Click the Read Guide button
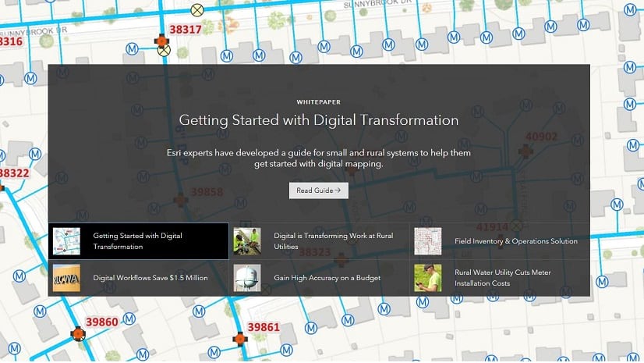 [x=319, y=190]
